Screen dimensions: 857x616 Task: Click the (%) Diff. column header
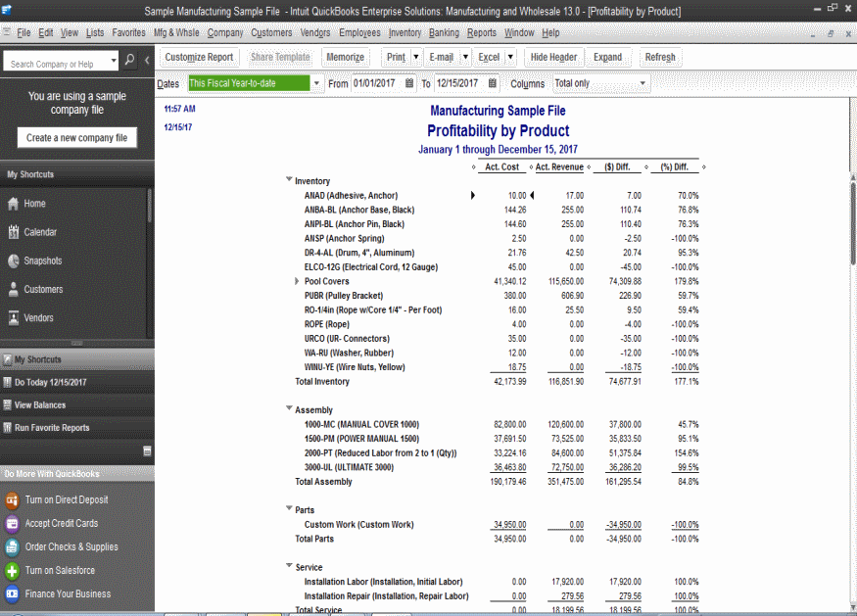675,166
